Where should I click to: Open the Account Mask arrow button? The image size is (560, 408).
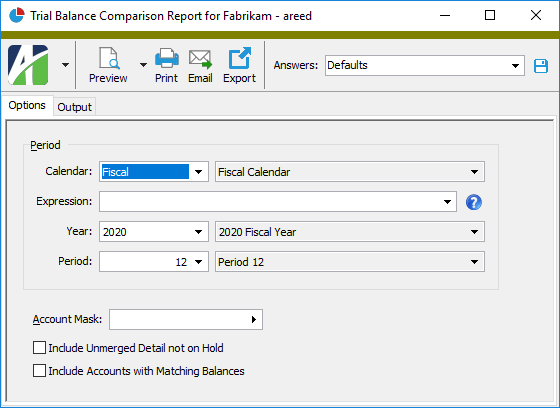[x=254, y=319]
